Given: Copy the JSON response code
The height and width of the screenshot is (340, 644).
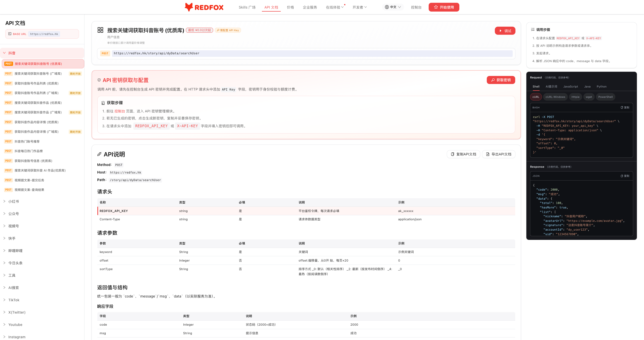Looking at the screenshot, I should [x=625, y=176].
